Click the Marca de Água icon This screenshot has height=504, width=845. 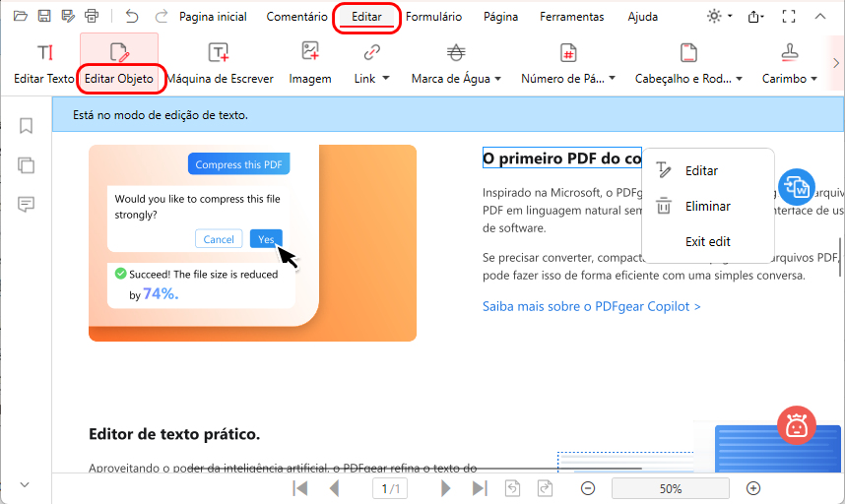[x=456, y=52]
